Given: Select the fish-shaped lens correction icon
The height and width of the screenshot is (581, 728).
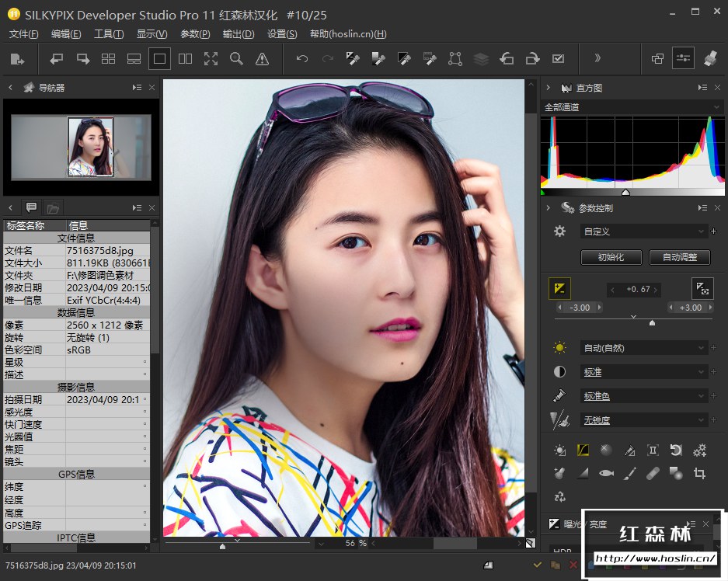Looking at the screenshot, I should [606, 474].
